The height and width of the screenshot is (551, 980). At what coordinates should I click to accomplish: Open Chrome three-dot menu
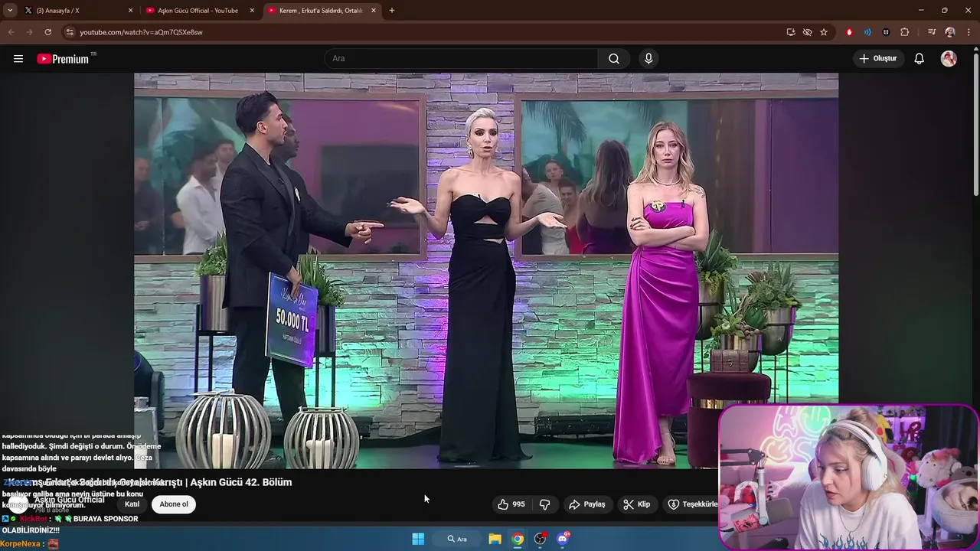pos(967,32)
